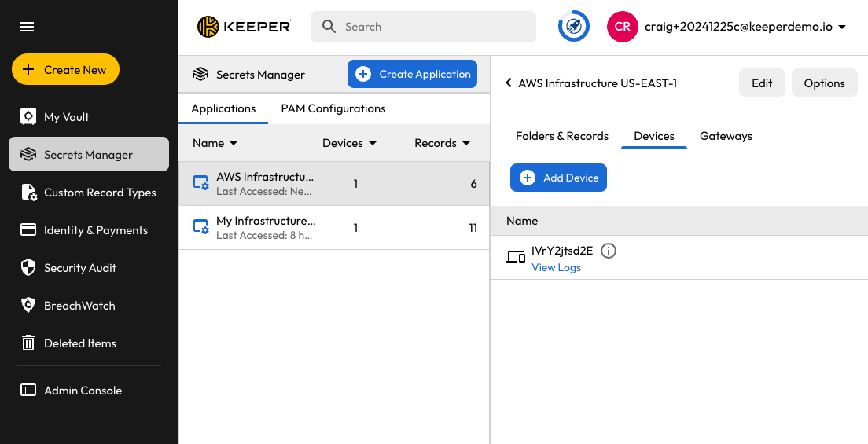Click the Add Device button
Screen dimensions: 868x444
pyautogui.click(x=558, y=178)
